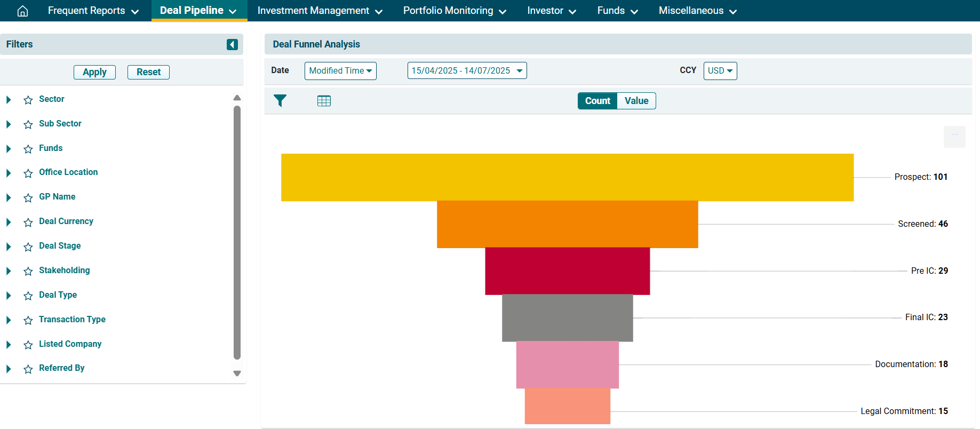The image size is (980, 429).
Task: Expand the Deal Type filter arrow
Action: tap(9, 296)
